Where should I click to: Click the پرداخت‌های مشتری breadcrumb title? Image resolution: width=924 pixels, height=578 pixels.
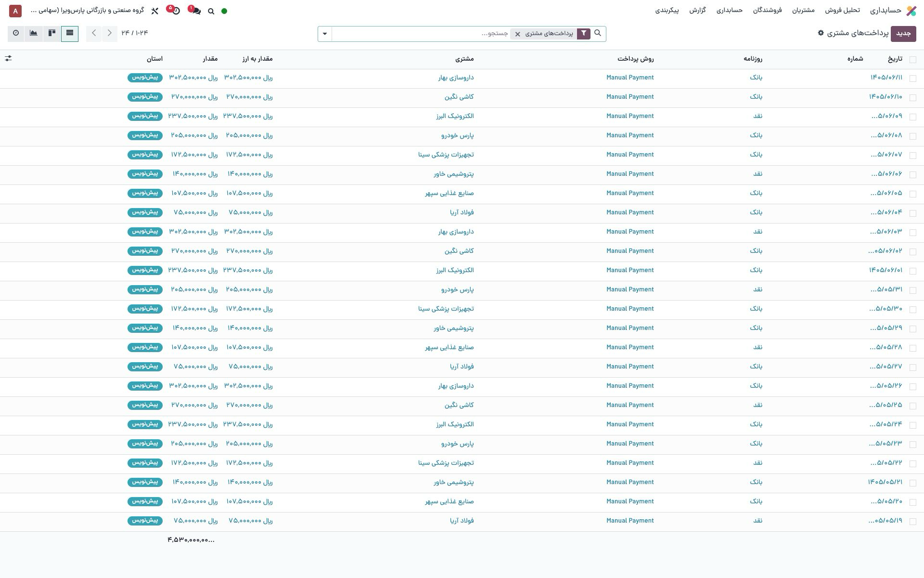point(858,33)
